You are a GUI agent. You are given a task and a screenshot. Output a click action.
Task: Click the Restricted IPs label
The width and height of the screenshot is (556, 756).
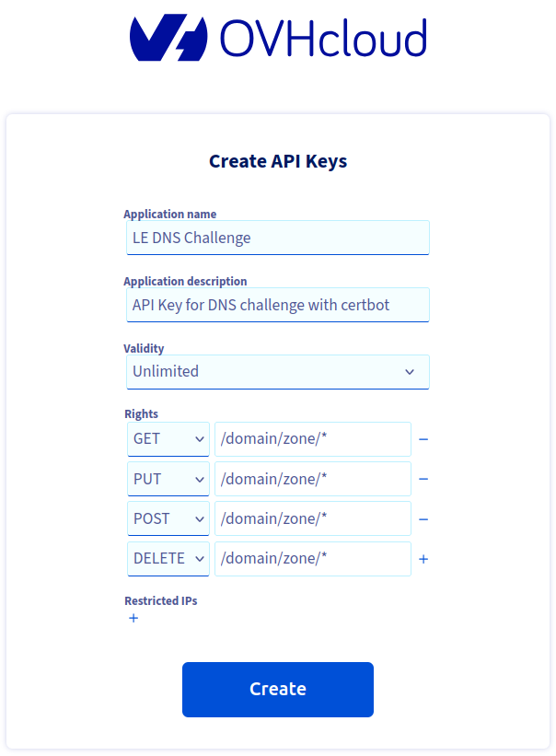click(x=161, y=600)
